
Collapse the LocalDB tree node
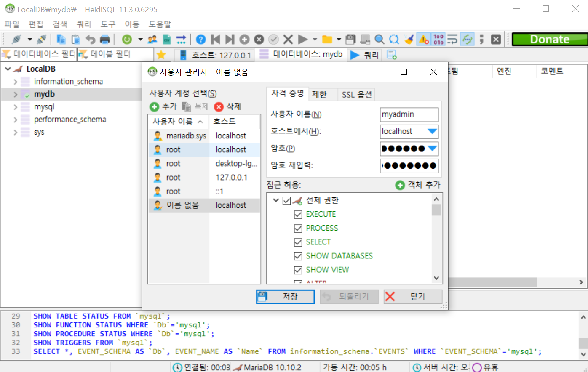point(8,69)
